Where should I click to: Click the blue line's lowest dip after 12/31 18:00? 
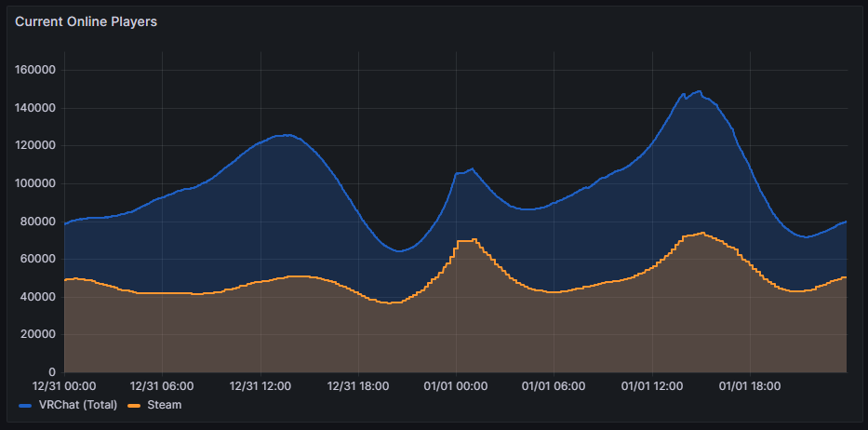click(398, 251)
